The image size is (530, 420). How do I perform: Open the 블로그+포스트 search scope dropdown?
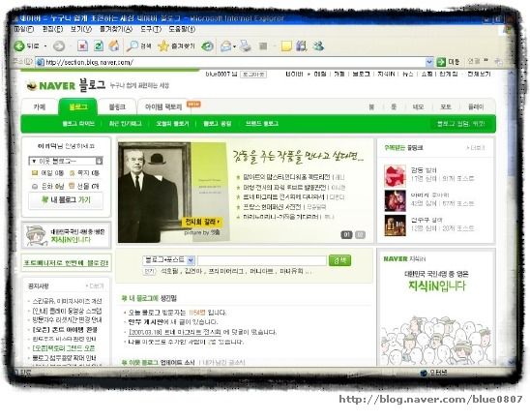tap(168, 260)
